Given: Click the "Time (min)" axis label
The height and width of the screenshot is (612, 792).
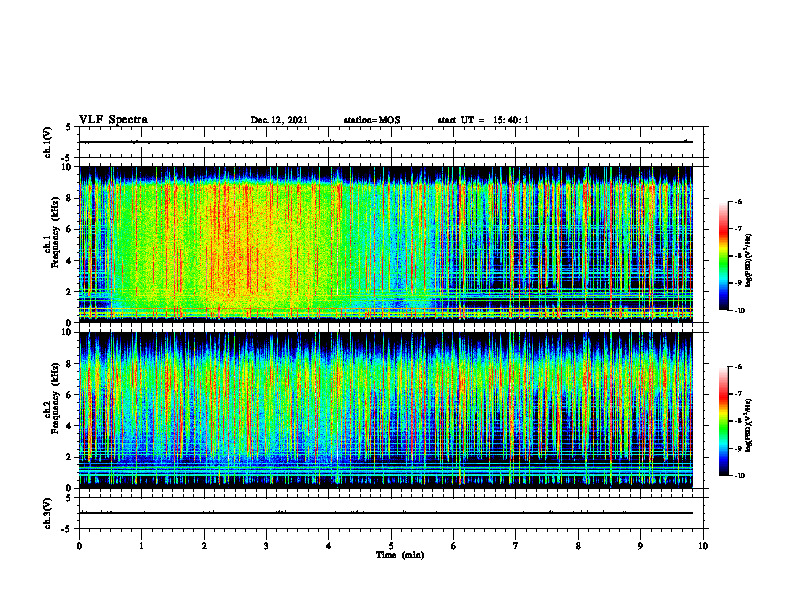Looking at the screenshot, I should click(400, 555).
